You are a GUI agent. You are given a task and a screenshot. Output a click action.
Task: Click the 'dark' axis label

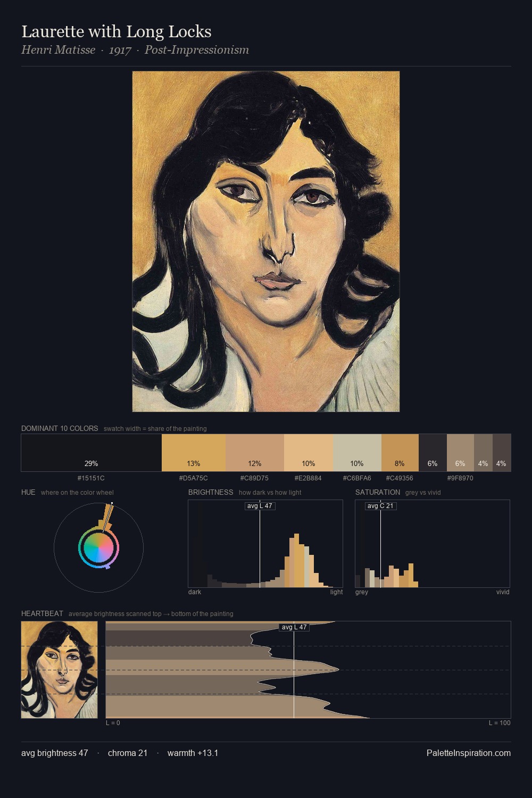click(x=195, y=592)
